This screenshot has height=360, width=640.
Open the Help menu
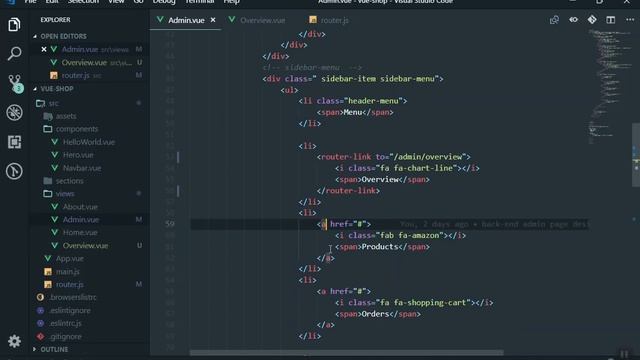[231, 2]
